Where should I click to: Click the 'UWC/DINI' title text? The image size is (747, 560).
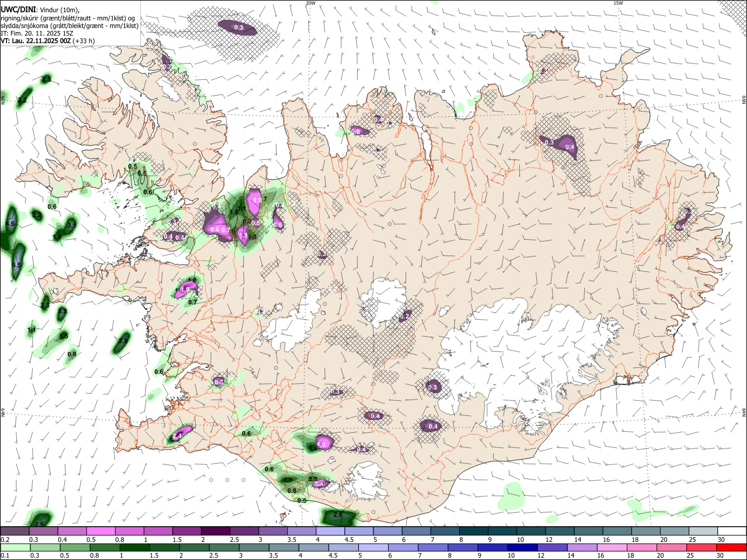[18, 10]
